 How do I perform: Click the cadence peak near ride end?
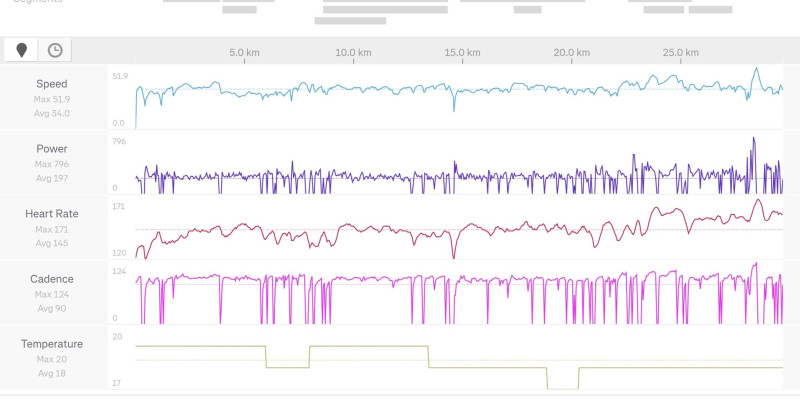tap(756, 264)
